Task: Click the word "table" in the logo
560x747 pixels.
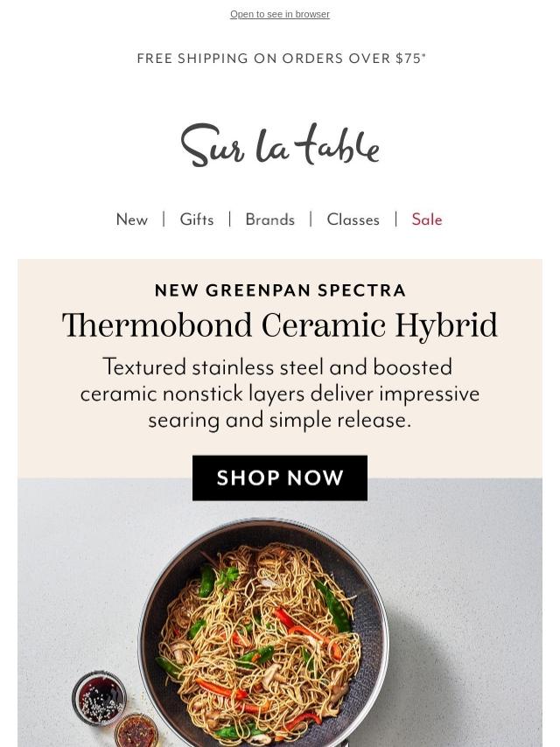Action: click(x=337, y=145)
